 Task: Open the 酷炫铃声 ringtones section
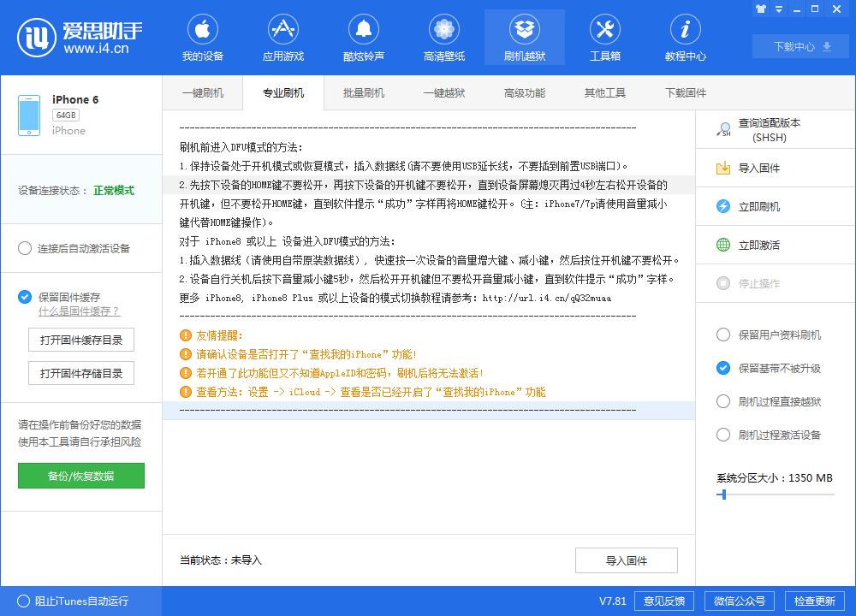(363, 37)
